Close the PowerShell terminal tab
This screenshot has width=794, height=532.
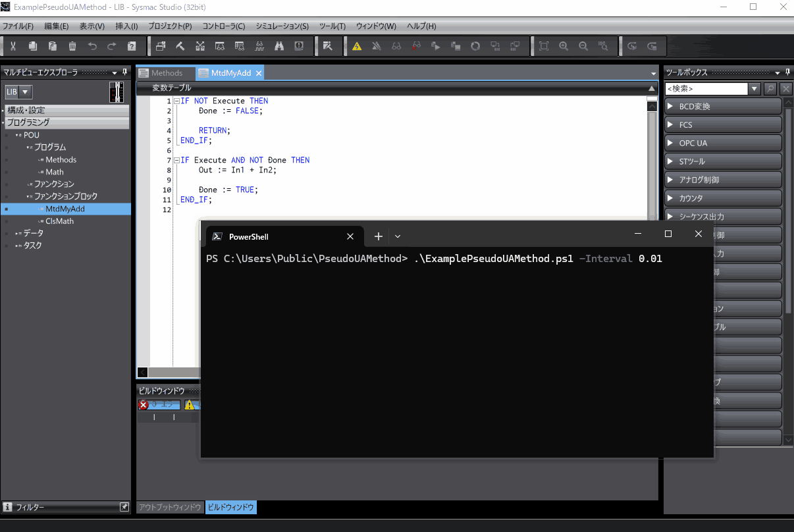pyautogui.click(x=350, y=236)
